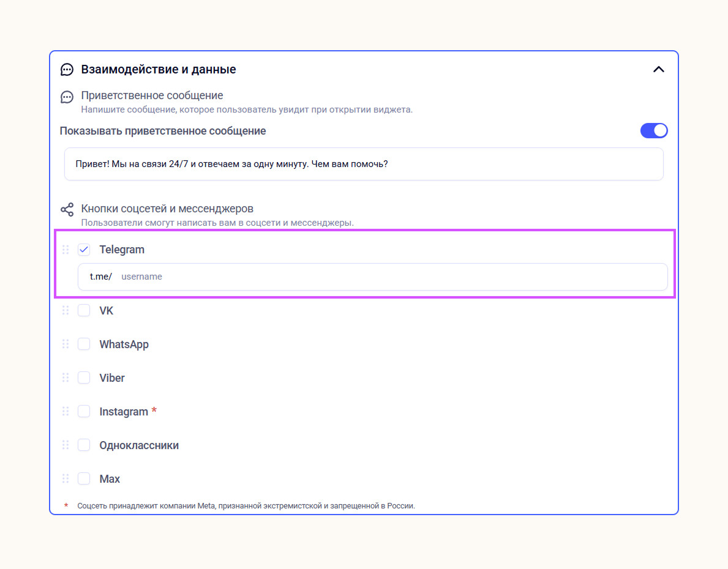The height and width of the screenshot is (569, 728).
Task: Check the Одноклассники checkbox
Action: [x=84, y=445]
